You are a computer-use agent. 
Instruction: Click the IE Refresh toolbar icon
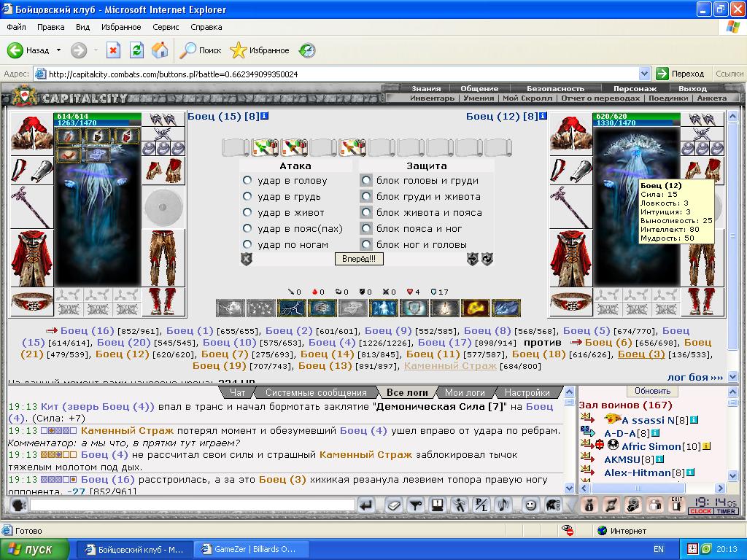(136, 50)
